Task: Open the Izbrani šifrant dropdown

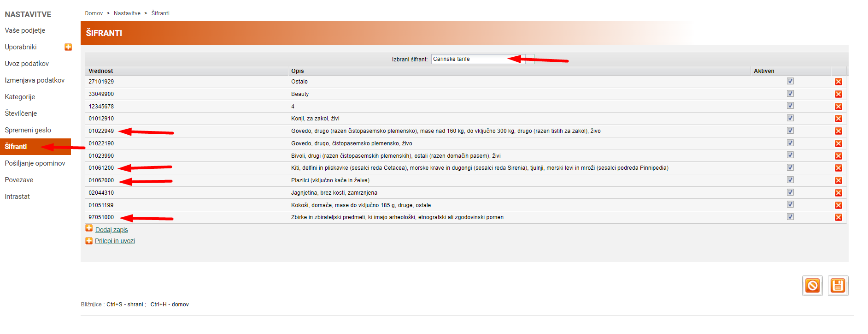Action: click(x=530, y=59)
